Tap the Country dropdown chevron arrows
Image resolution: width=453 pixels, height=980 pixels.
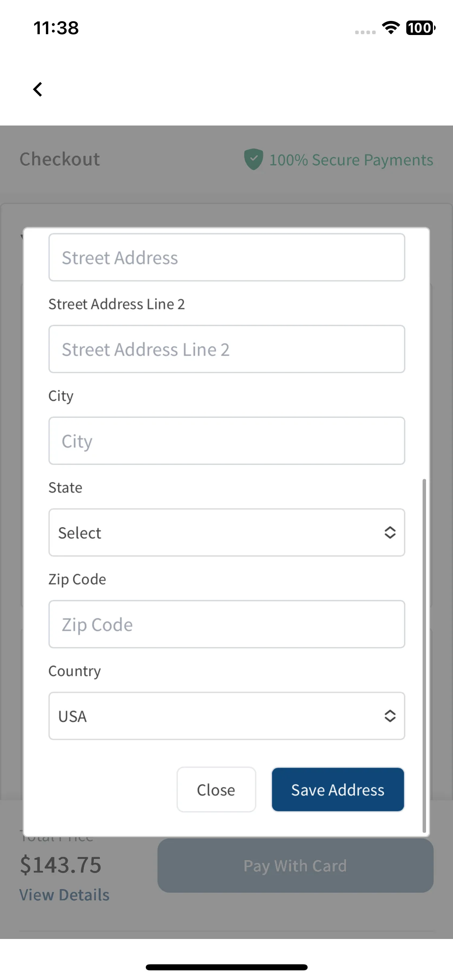tap(390, 716)
